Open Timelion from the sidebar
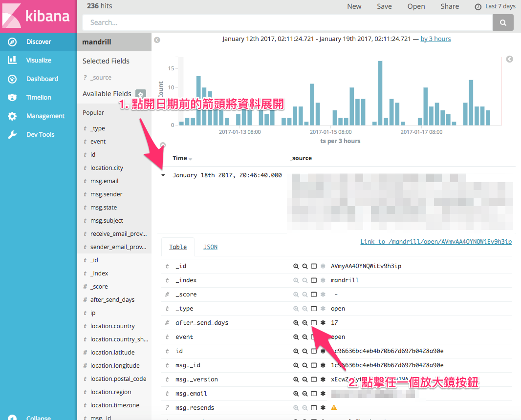 [x=39, y=98]
